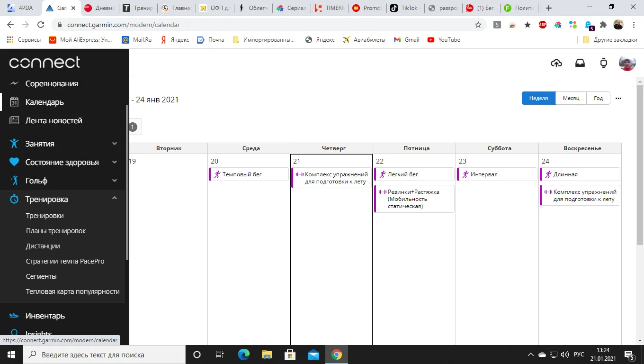The image size is (644, 364).
Task: Open the Сервисы apps bookmark
Action: pos(24,40)
